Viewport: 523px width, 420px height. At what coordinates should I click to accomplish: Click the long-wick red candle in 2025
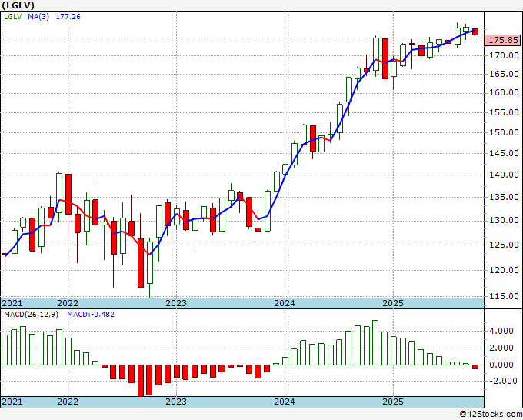coord(421,51)
